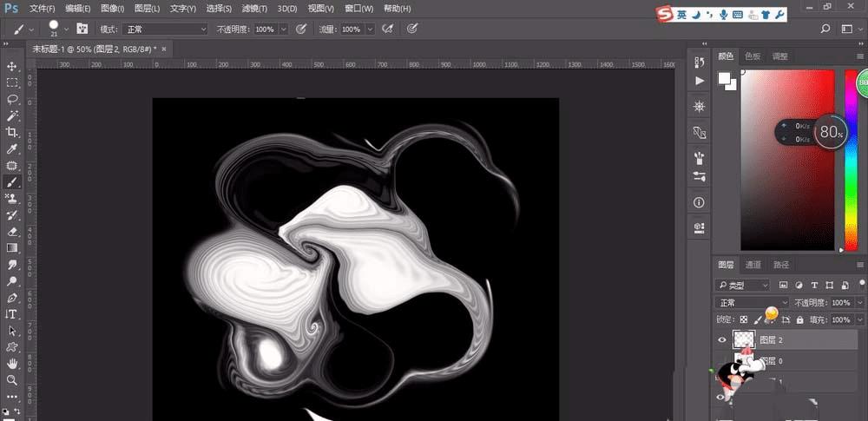Switch to the 通道 tab

click(753, 265)
